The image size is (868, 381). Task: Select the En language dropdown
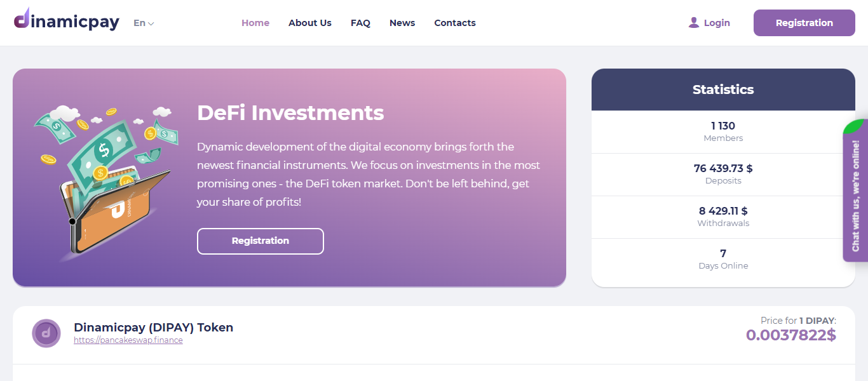(x=144, y=23)
